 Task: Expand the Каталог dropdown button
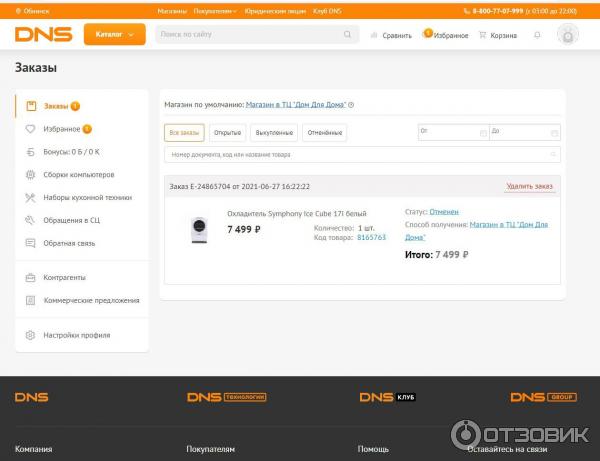[114, 34]
